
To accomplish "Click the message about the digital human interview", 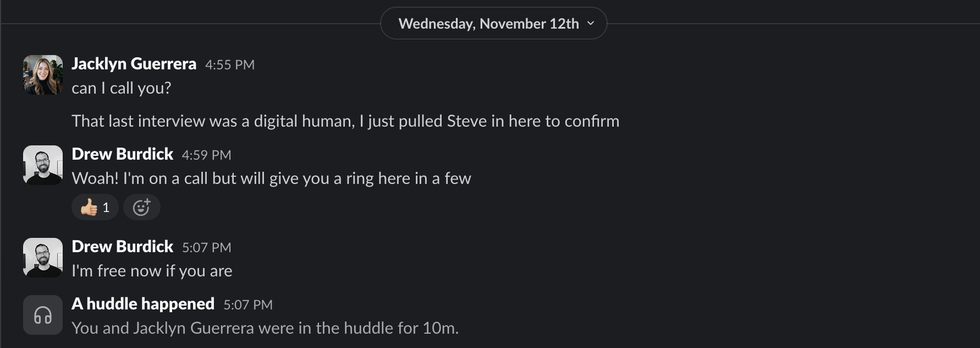I will 345,121.
